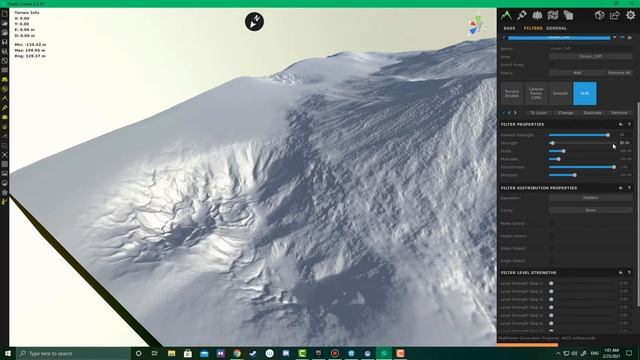Image resolution: width=640 pixels, height=360 pixels.
Task: Switch to the BASE tab
Action: tap(509, 28)
